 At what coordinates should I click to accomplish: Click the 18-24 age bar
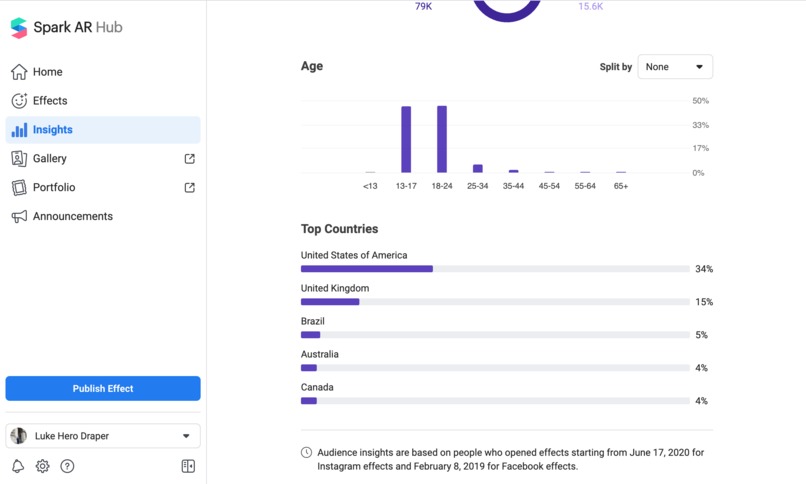coord(442,139)
